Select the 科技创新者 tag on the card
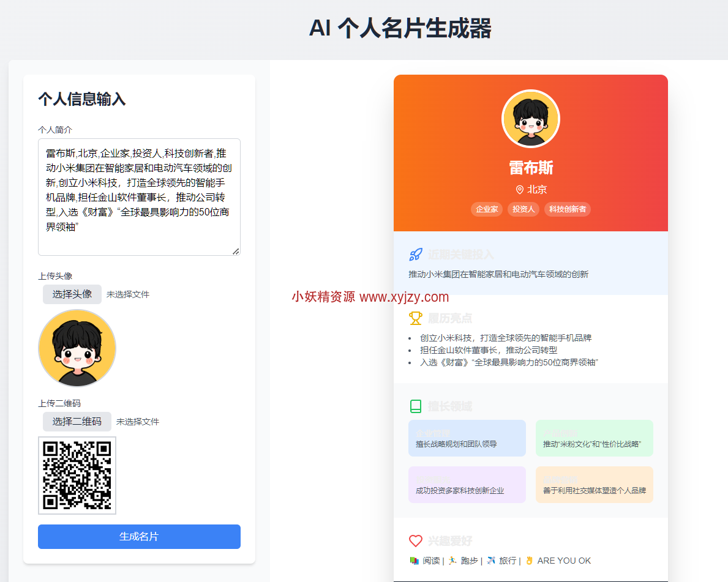 point(568,209)
